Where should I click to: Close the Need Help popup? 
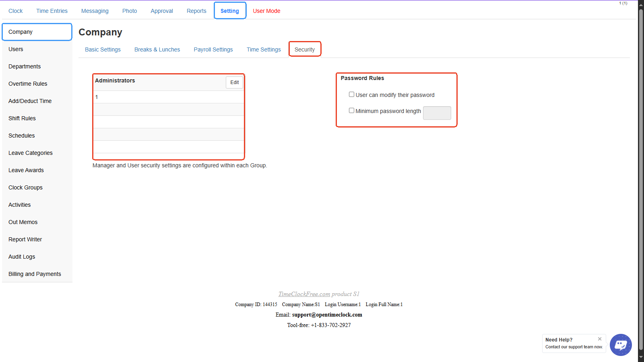point(600,339)
